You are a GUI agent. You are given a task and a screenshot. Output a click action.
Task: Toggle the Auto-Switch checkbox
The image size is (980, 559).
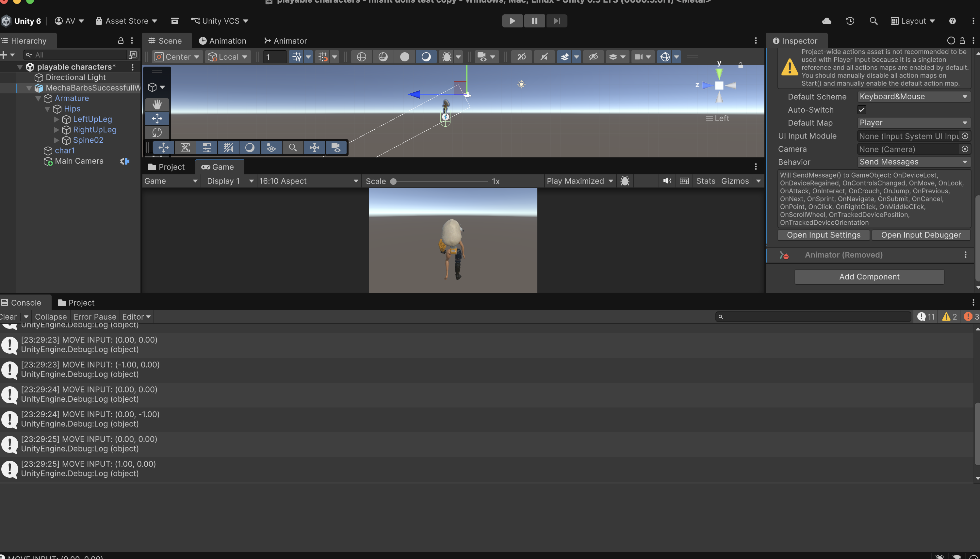pos(862,110)
